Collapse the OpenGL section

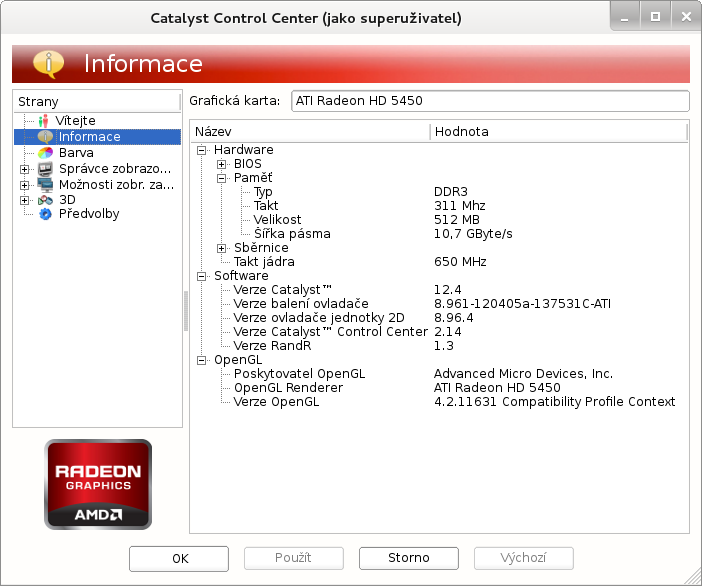201,360
